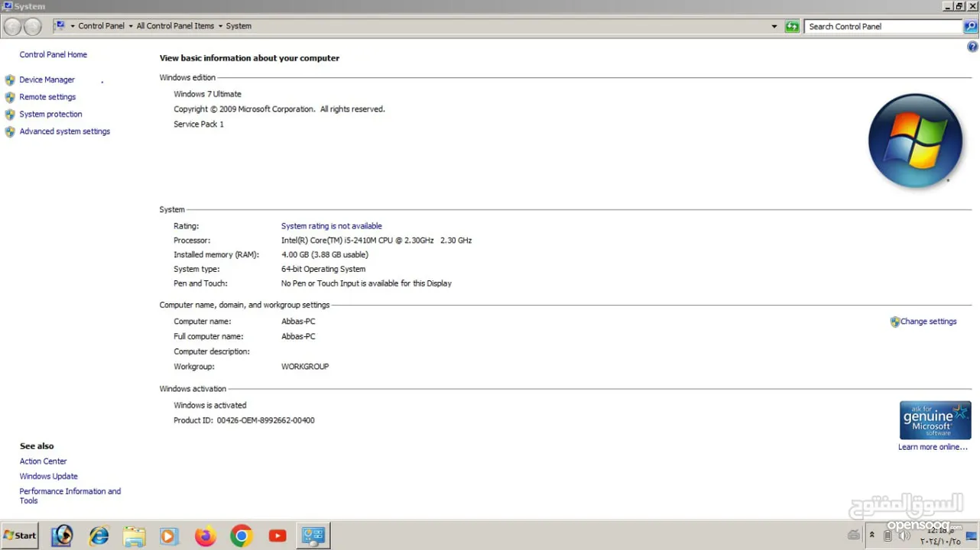
Task: Expand dropdown arrow after All Control Panel Items
Action: (220, 27)
